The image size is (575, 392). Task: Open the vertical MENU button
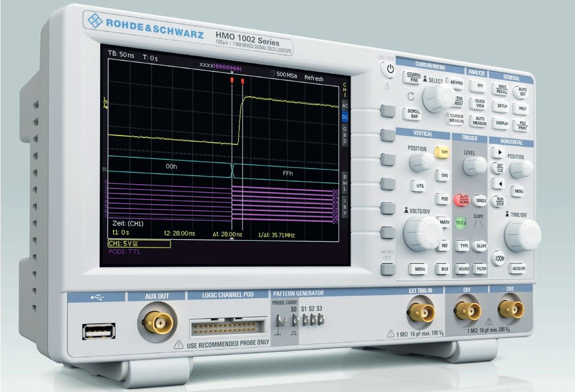[418, 269]
